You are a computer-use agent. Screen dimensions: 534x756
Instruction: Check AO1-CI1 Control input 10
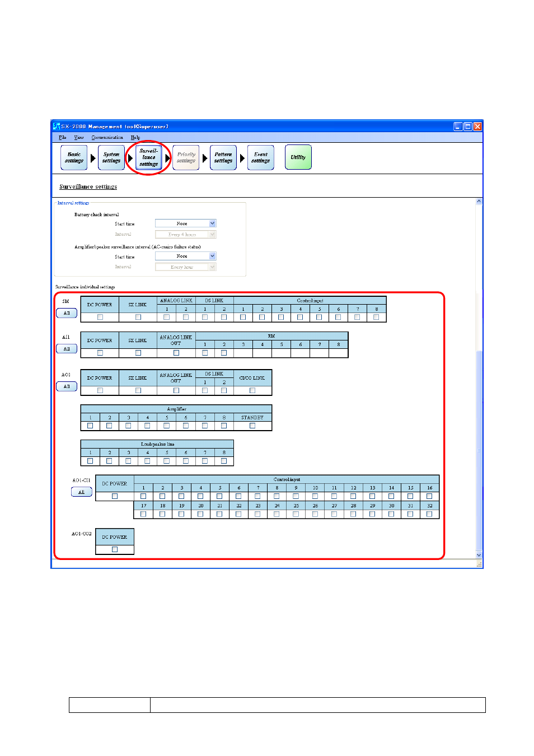pyautogui.click(x=315, y=496)
